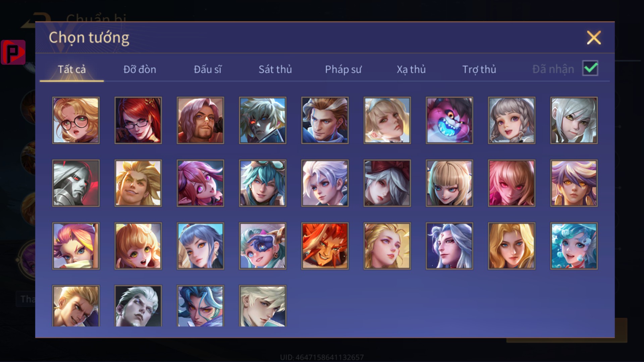
Task: Filter heroes by Xạ thủ
Action: coord(411,69)
